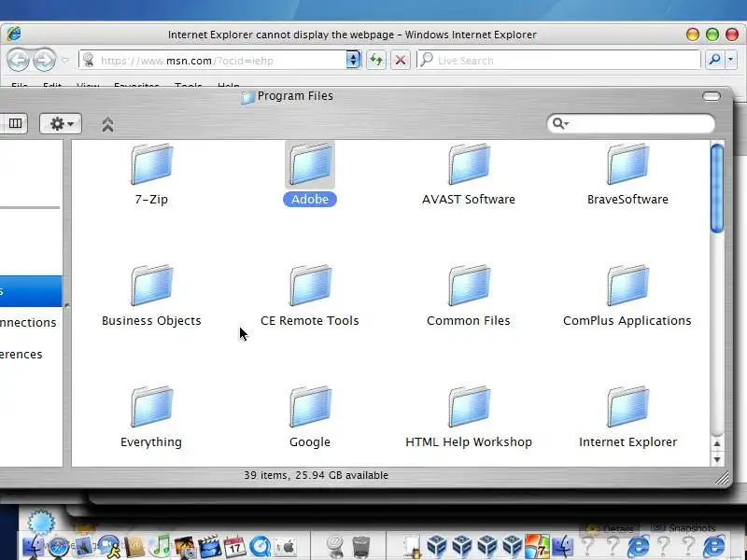Select the AVAST Software folder
This screenshot has height=560, width=747.
click(x=469, y=174)
